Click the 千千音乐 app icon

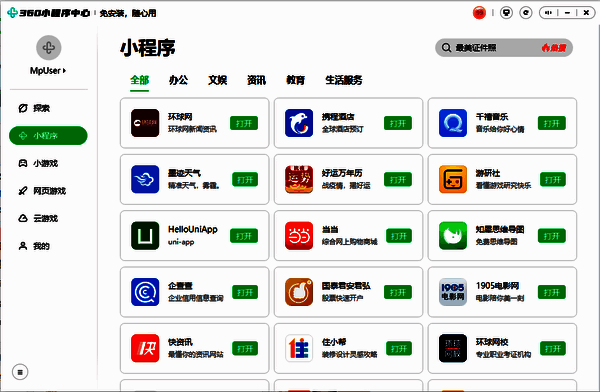453,123
